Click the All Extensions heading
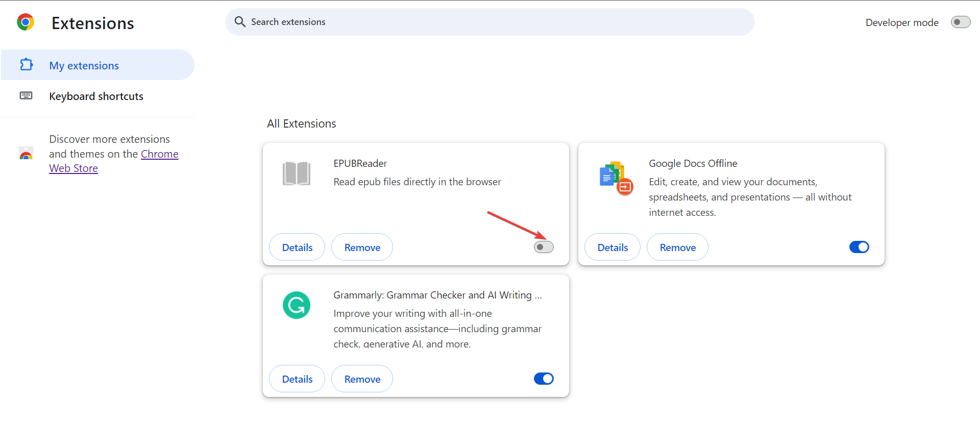 coord(302,123)
